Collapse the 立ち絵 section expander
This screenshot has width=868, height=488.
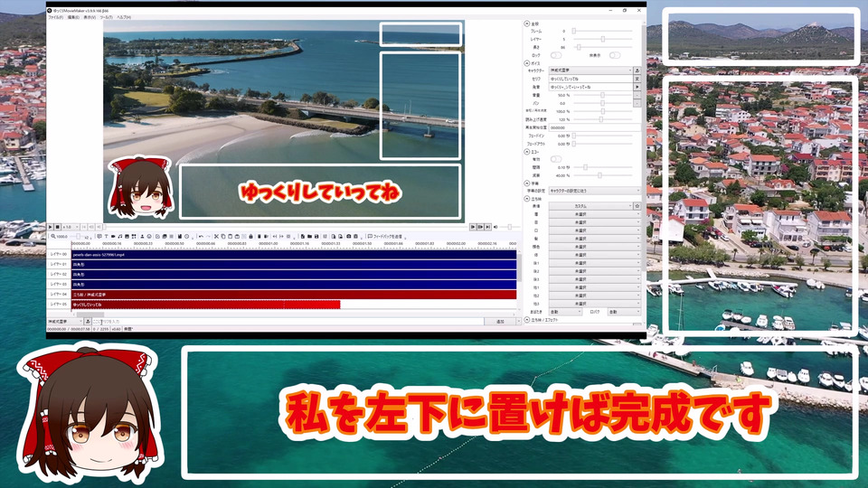[527, 199]
